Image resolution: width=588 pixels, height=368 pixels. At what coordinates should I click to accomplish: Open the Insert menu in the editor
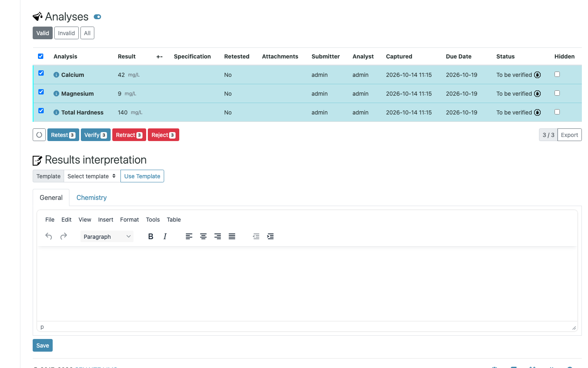[106, 220]
